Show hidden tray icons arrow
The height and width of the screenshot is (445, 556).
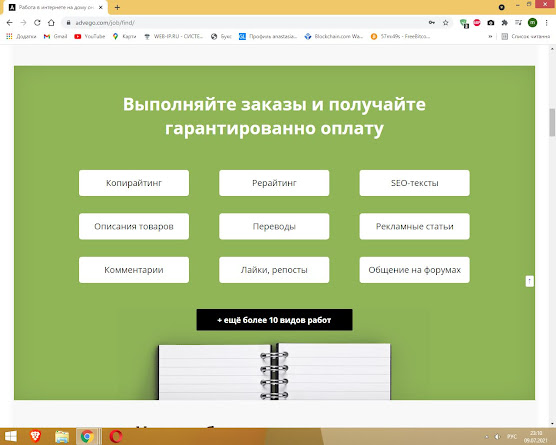pyautogui.click(x=486, y=436)
